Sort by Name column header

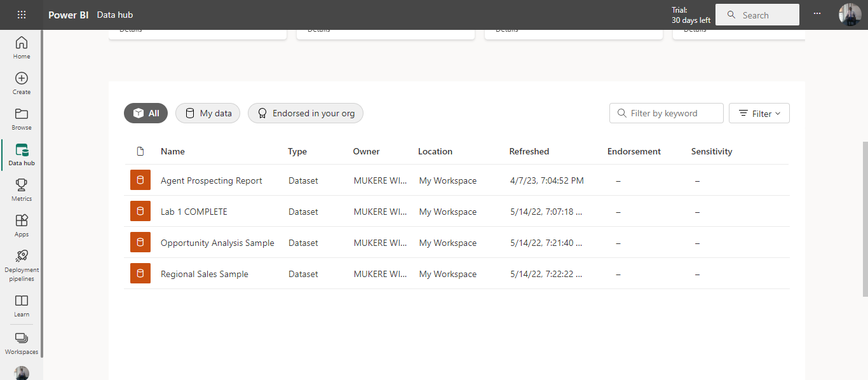173,151
